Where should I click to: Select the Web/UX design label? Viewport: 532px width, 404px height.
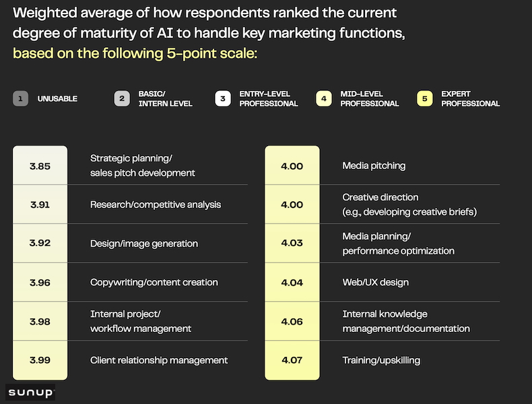point(376,283)
